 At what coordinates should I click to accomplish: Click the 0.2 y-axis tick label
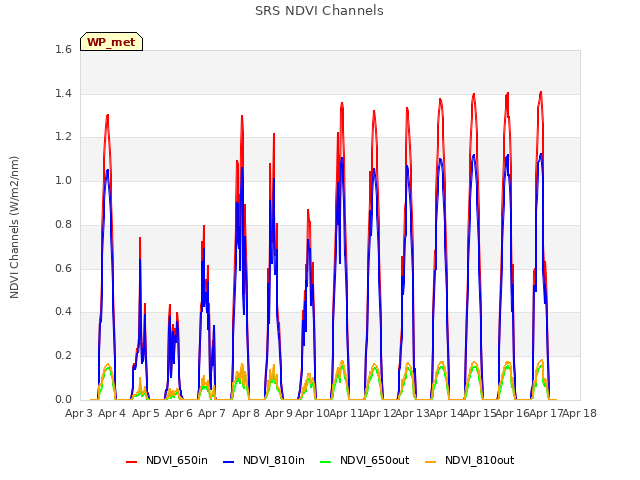point(63,356)
